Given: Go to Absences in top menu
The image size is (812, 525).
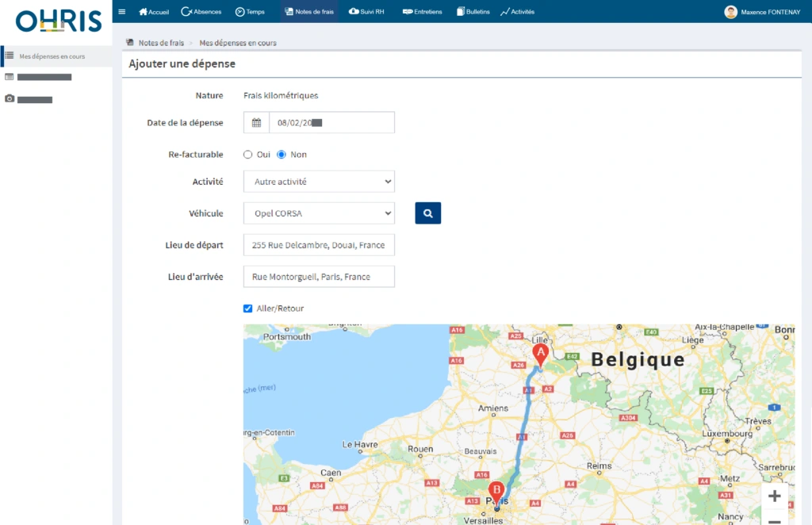Looking at the screenshot, I should (x=201, y=12).
